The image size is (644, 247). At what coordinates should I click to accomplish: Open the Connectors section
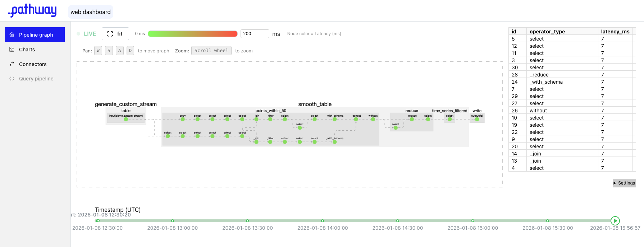click(x=32, y=64)
